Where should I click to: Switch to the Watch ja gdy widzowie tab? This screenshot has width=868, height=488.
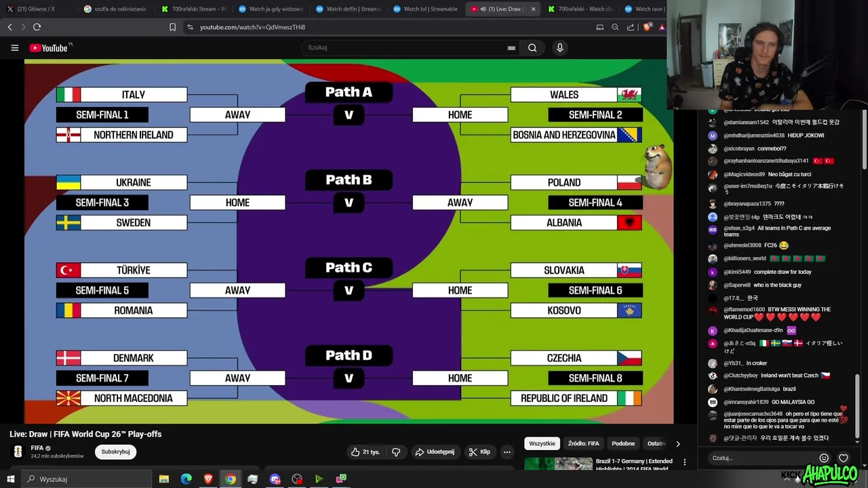pos(271,9)
